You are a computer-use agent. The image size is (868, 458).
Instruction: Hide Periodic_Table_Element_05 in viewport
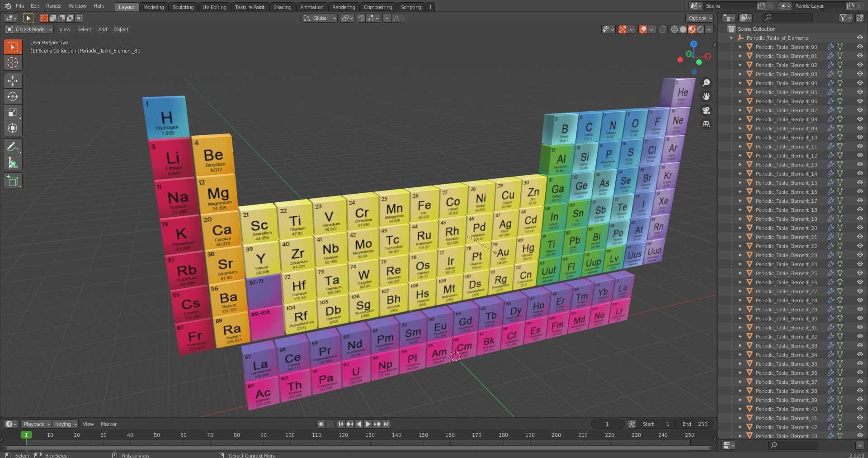pos(860,92)
